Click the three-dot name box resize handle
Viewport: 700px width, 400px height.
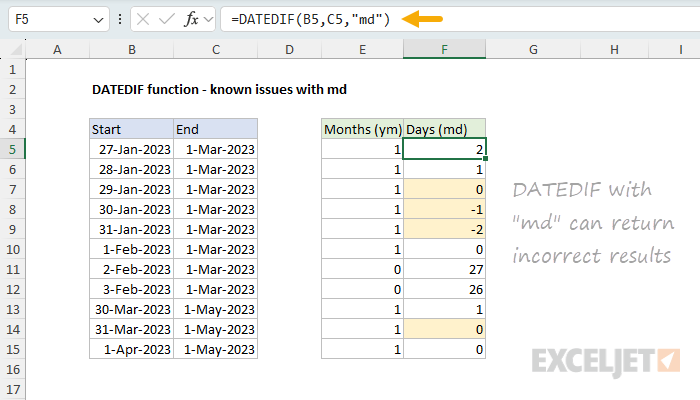point(120,19)
